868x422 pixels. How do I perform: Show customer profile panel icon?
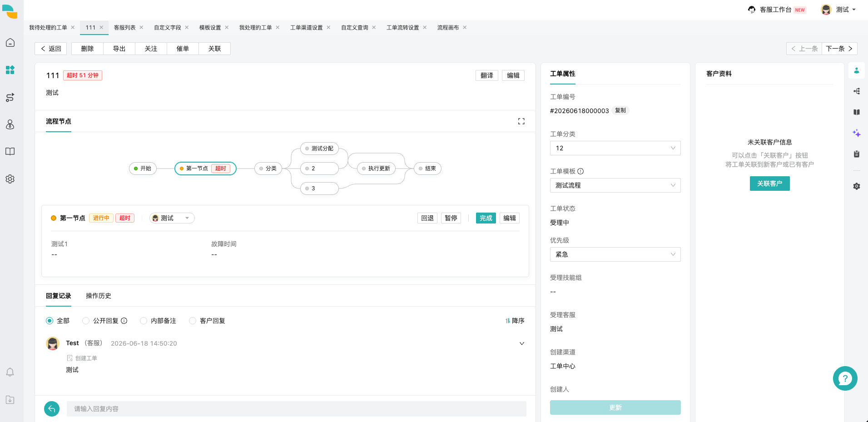coord(857,70)
